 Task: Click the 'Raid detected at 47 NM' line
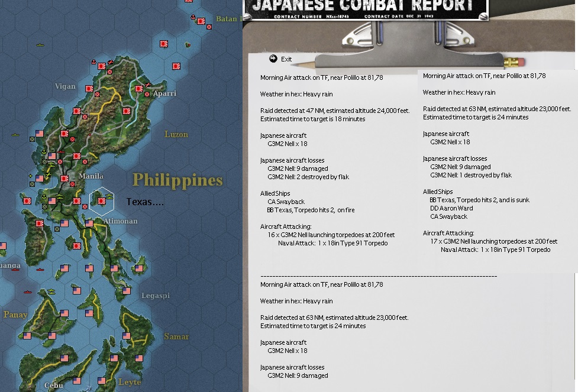click(335, 111)
